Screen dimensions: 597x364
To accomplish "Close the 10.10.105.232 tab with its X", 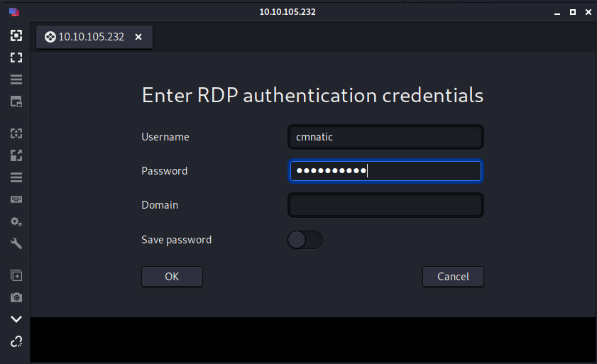I will [x=138, y=37].
